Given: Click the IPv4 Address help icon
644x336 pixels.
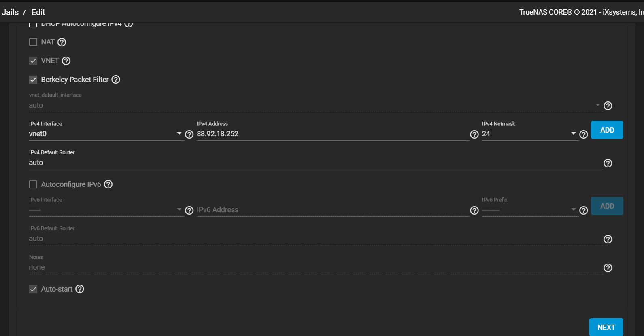Looking at the screenshot, I should point(474,134).
